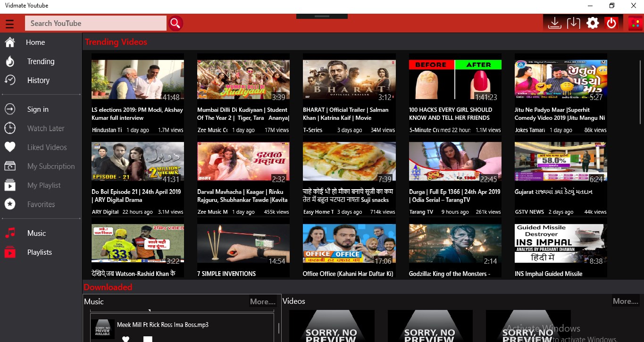Open My Subcription in sidebar

[x=51, y=166]
